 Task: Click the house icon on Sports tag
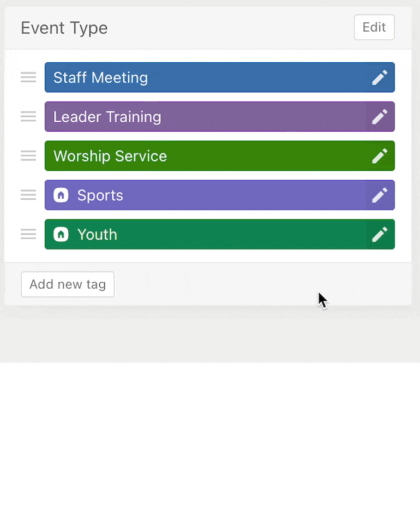point(61,195)
